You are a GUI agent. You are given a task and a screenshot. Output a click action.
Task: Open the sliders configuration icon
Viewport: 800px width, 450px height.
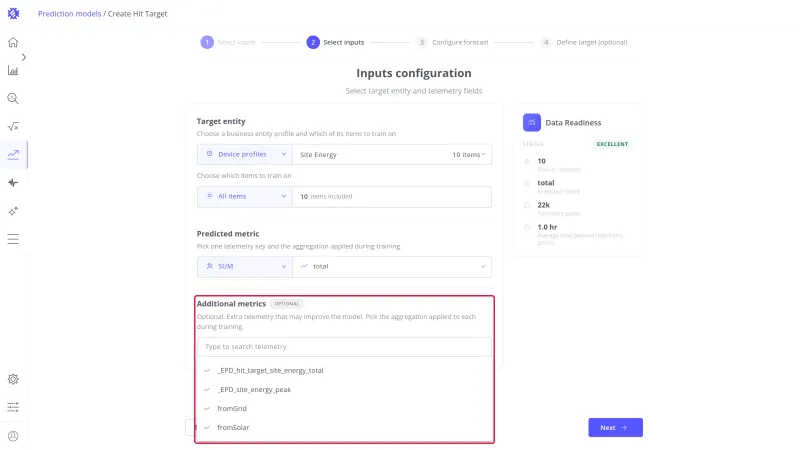[13, 407]
